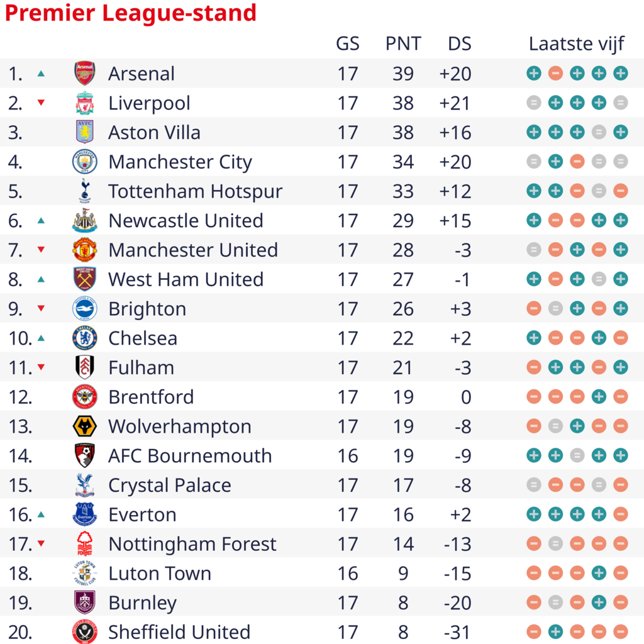Click Arsenal's green up-arrow position indicator
This screenshot has height=644, width=644.
(x=41, y=74)
